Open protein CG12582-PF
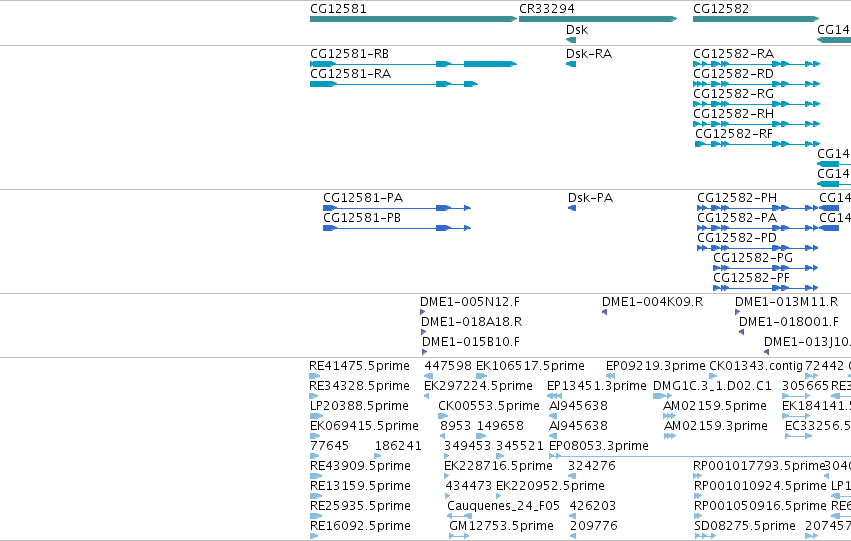 765,288
